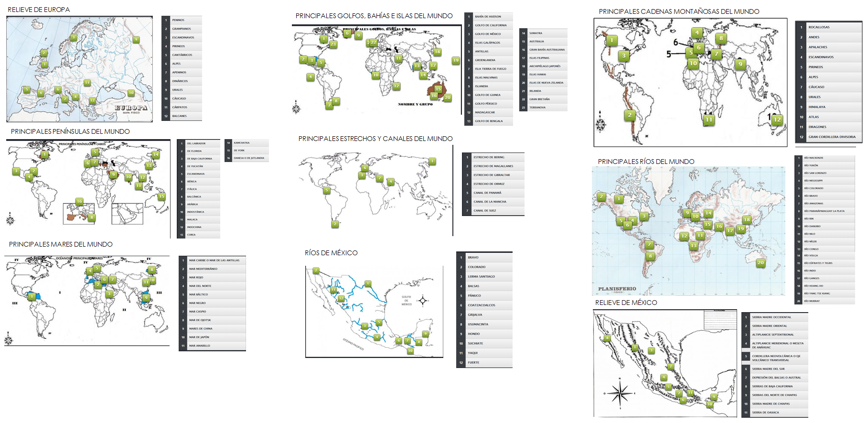Click the "SIERRA MADRE OCCIDENTAL" legend row
The image size is (868, 423).
(x=775, y=317)
